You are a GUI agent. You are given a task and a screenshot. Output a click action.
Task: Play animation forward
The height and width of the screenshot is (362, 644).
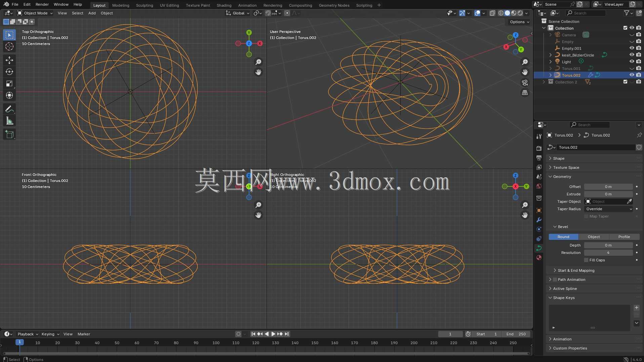pyautogui.click(x=273, y=334)
